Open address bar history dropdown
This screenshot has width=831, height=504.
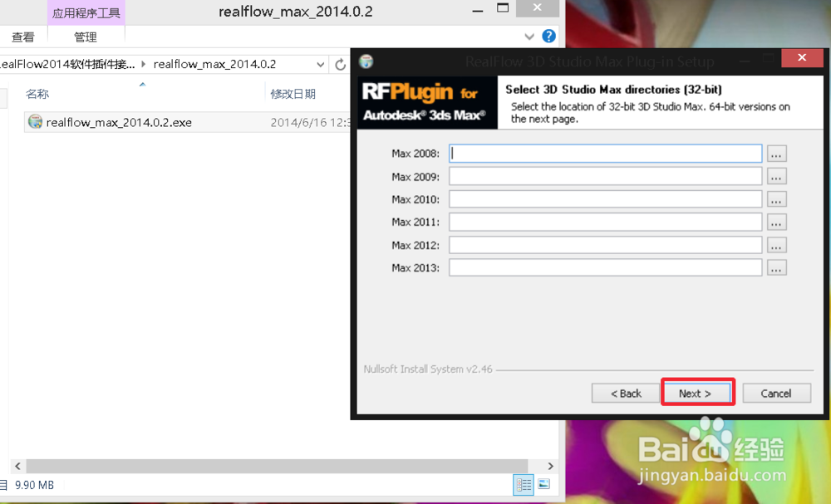[x=320, y=65]
